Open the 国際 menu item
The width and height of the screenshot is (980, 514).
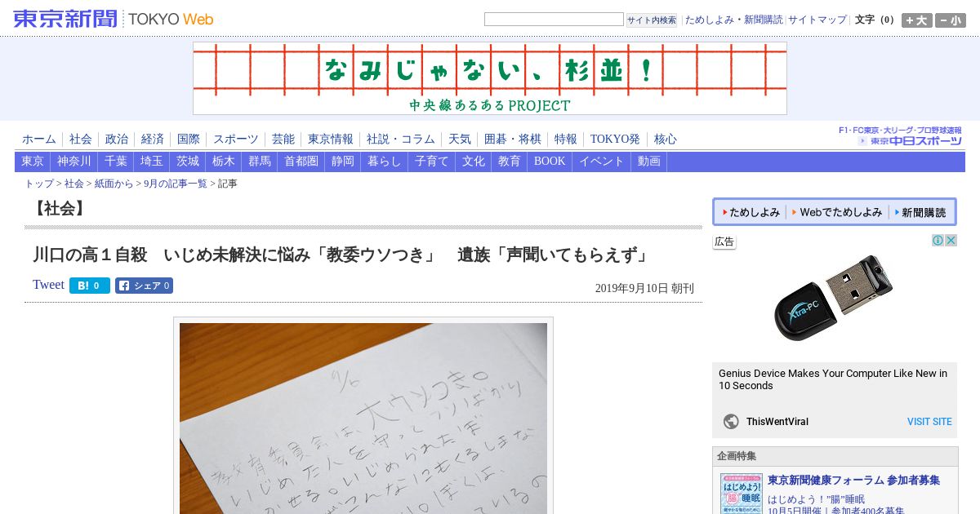189,139
